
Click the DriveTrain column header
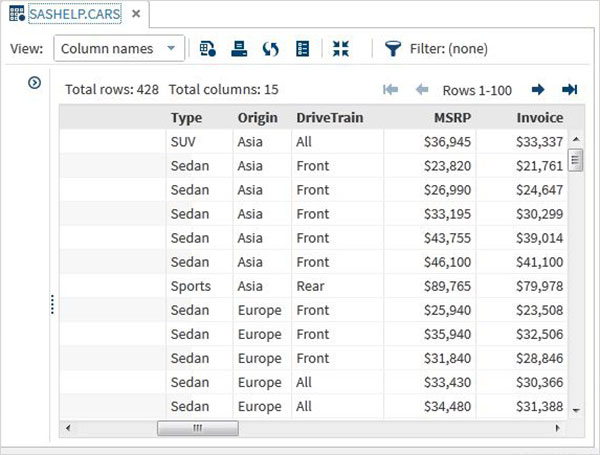coord(329,118)
